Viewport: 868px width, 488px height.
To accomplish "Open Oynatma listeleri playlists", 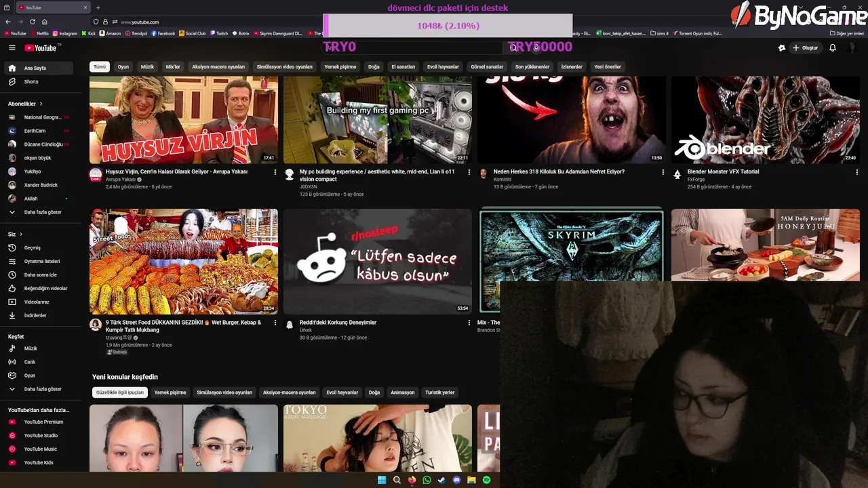I will pos(42,261).
